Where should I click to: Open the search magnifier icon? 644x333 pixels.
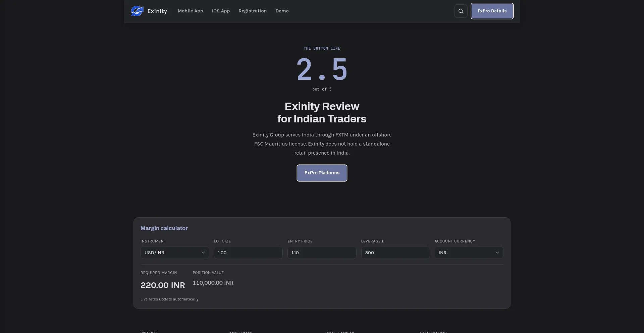coord(461,11)
